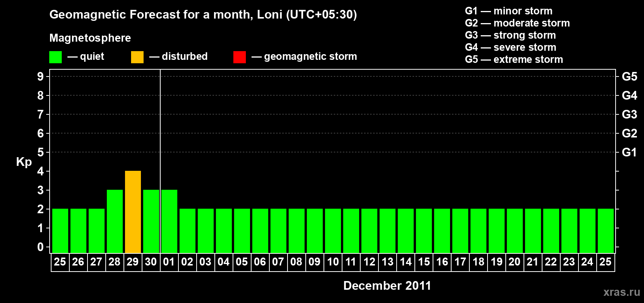Image resolution: width=644 pixels, height=303 pixels.
Task: Select the green bar for December 01
Action: [x=169, y=221]
